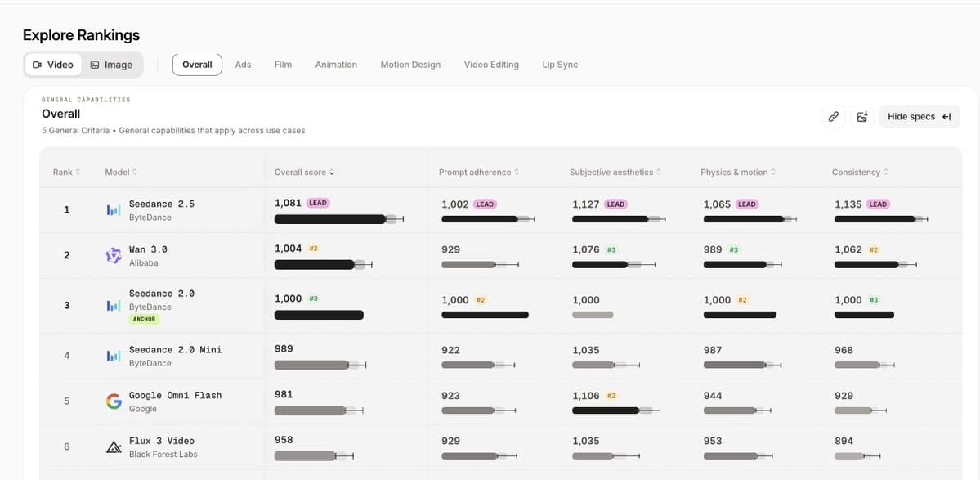The image size is (980, 480).
Task: Open the Video Editing tab
Action: (491, 65)
